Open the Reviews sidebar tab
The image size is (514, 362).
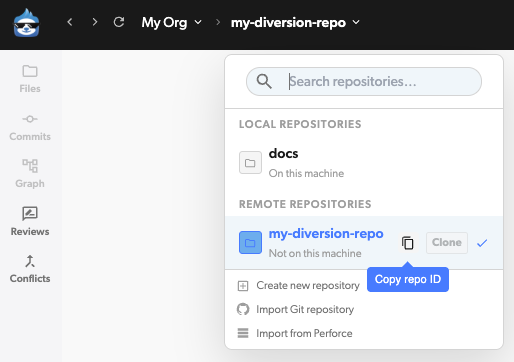click(30, 221)
